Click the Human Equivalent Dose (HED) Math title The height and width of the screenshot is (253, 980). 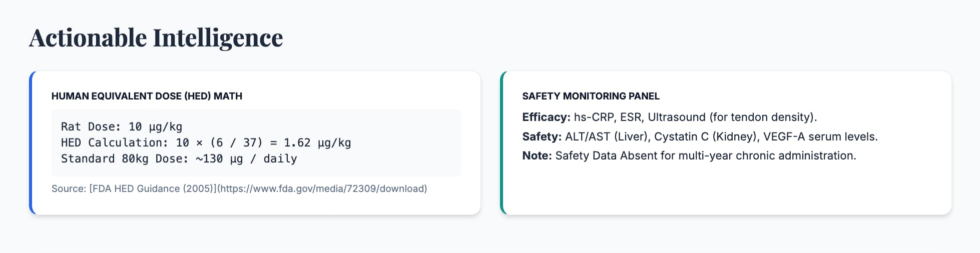point(147,96)
